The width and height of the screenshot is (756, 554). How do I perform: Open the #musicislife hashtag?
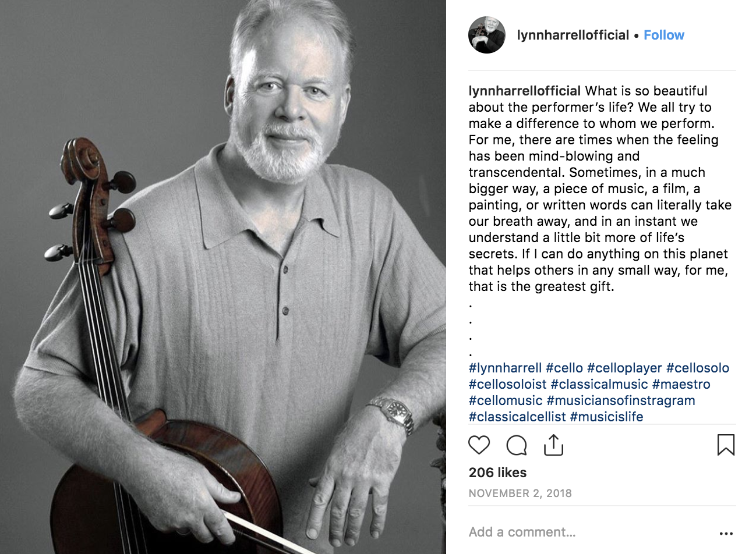[x=607, y=417]
